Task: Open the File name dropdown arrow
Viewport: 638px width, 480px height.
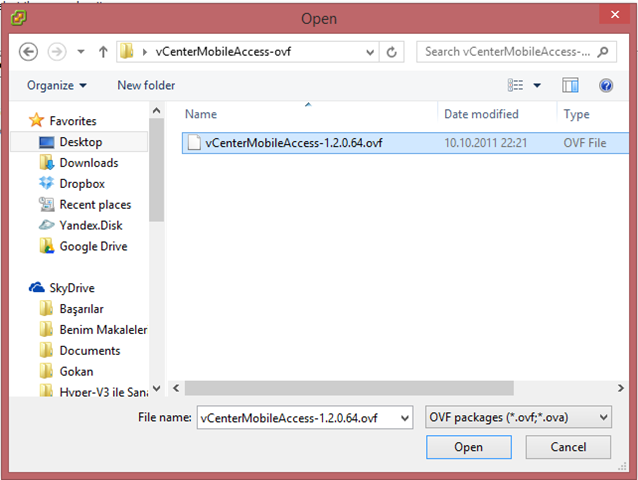Action: pyautogui.click(x=404, y=418)
